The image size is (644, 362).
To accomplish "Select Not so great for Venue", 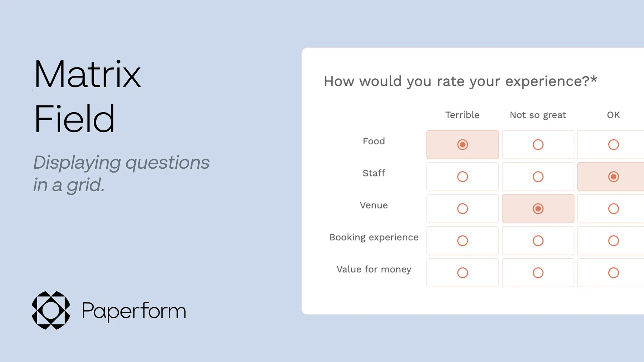I will coord(538,209).
